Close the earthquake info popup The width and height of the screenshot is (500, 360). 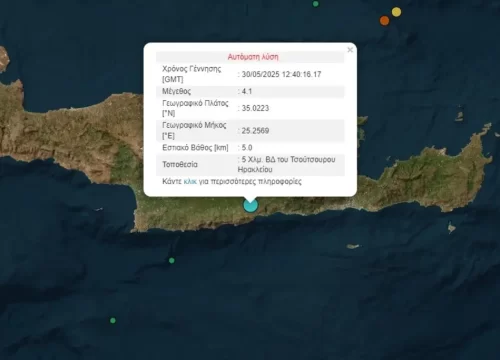pyautogui.click(x=350, y=50)
